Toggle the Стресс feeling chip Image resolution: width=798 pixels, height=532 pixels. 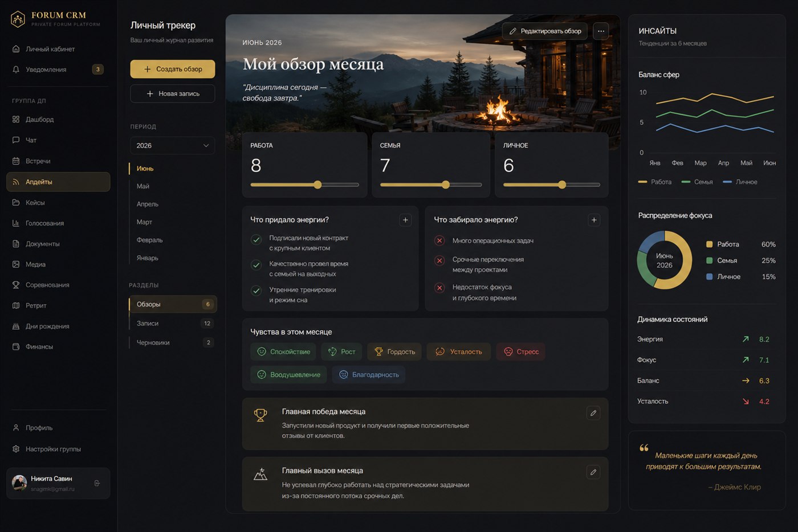coord(520,352)
